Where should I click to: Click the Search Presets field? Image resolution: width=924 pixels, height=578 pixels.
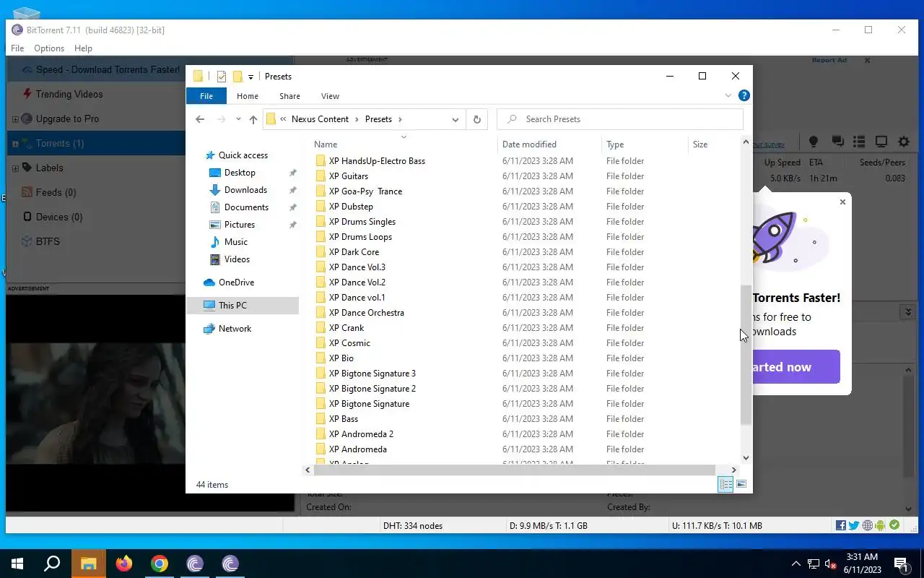(620, 119)
